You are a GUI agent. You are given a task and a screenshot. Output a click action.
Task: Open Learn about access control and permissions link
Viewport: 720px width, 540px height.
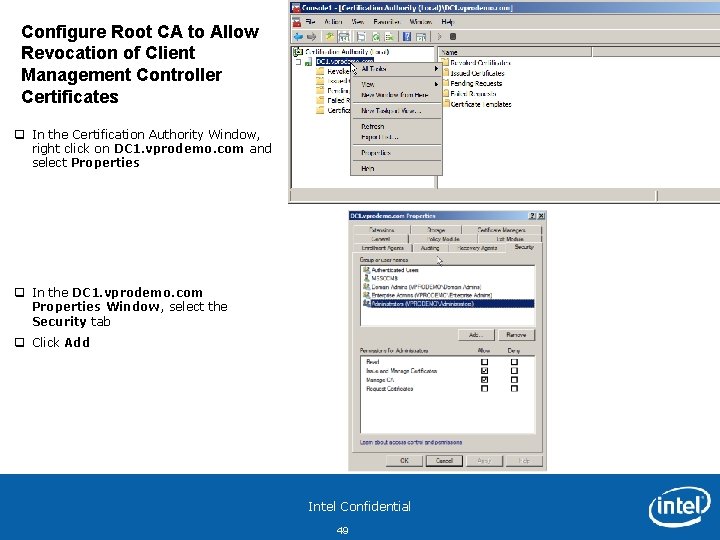pyautogui.click(x=411, y=442)
